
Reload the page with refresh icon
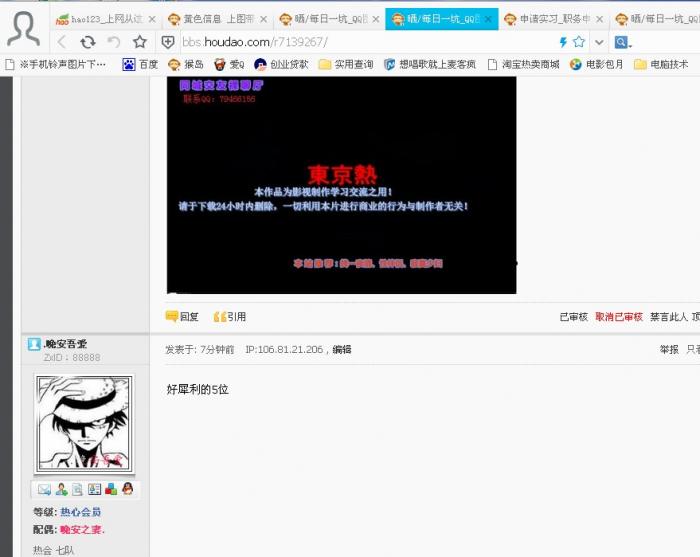tap(88, 42)
